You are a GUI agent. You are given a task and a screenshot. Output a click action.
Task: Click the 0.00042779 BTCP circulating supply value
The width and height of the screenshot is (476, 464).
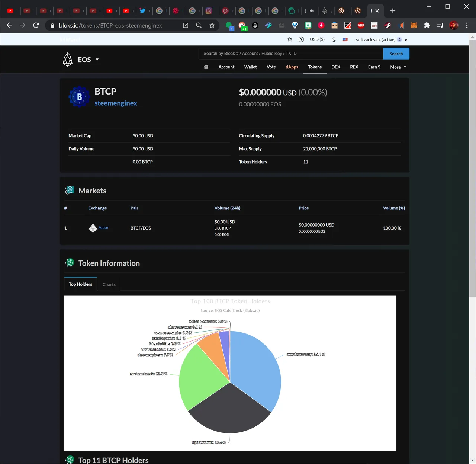[321, 136]
